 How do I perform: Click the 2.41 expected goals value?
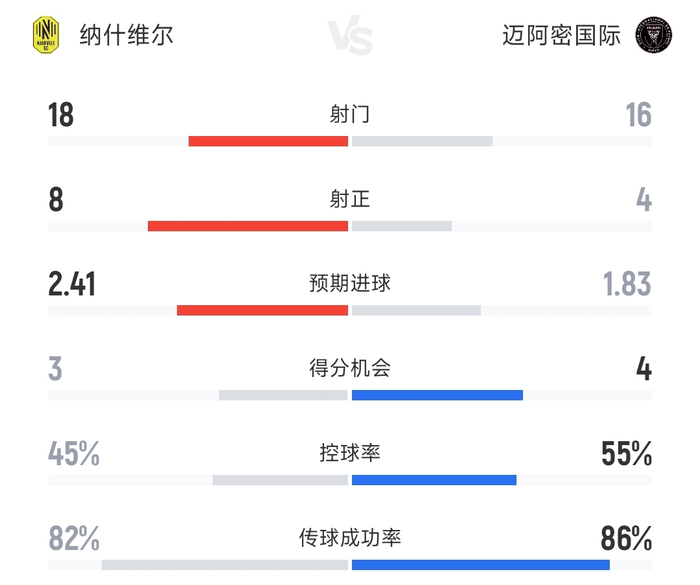72,284
